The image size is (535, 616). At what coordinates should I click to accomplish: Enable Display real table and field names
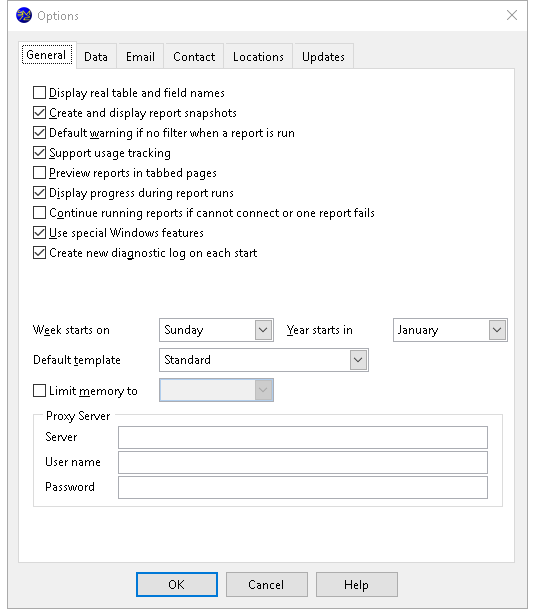[x=39, y=93]
